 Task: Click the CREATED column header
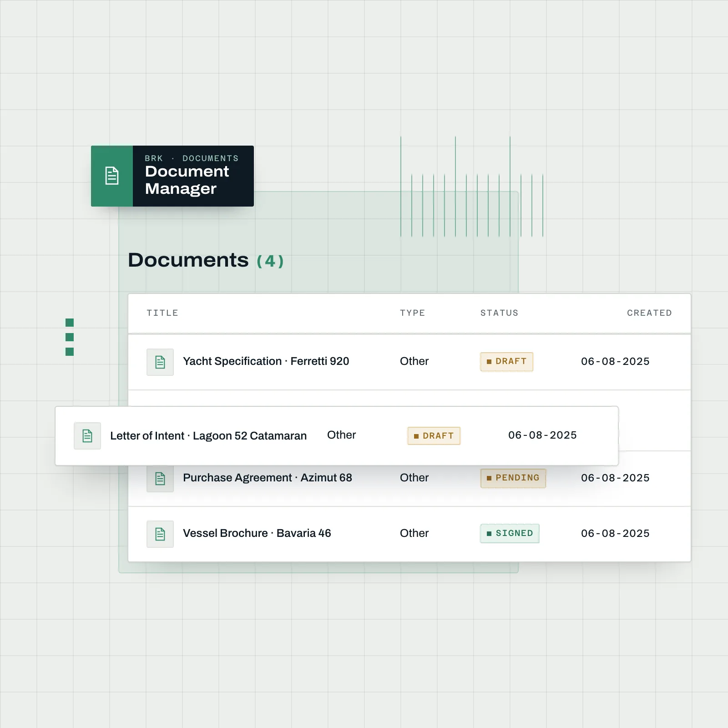(650, 313)
